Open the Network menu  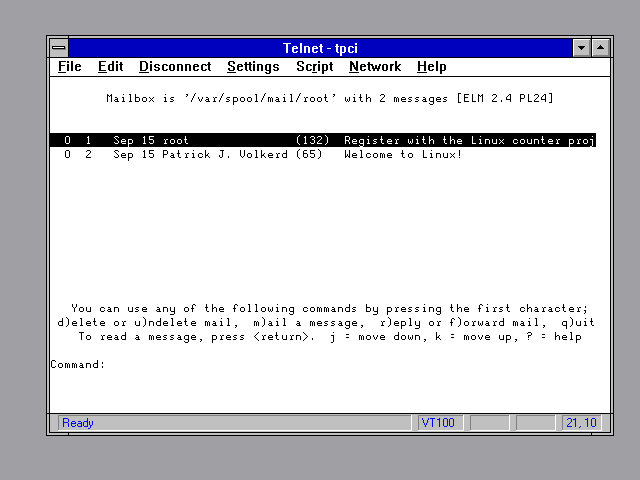[x=375, y=67]
